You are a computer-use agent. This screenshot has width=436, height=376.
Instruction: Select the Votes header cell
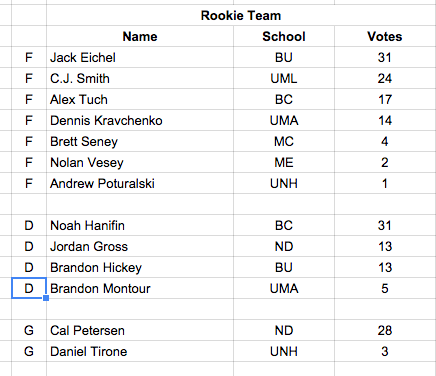tap(385, 36)
